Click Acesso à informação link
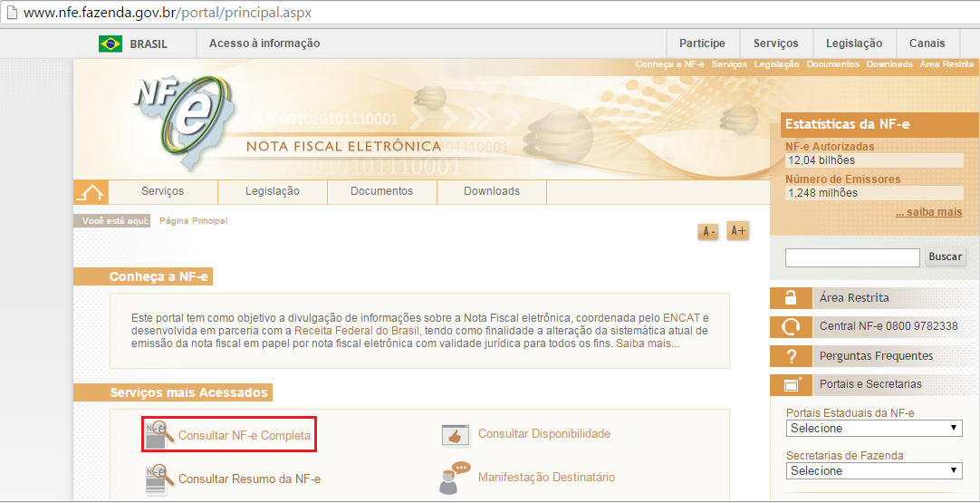This screenshot has height=503, width=980. point(264,44)
